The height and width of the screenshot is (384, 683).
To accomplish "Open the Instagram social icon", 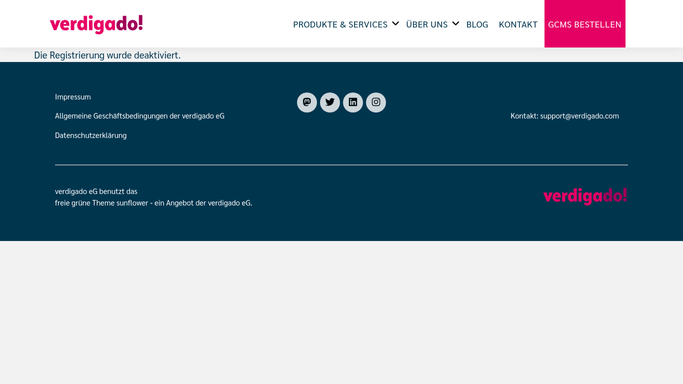I will (376, 102).
